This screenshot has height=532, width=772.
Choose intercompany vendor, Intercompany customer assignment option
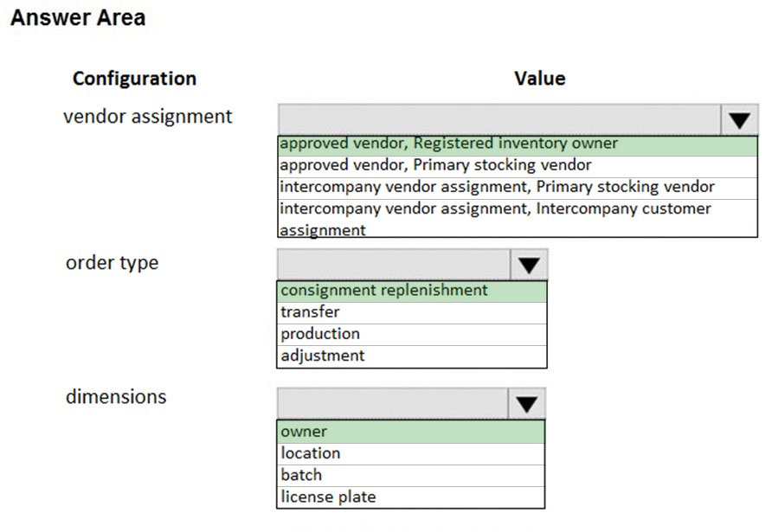518,219
